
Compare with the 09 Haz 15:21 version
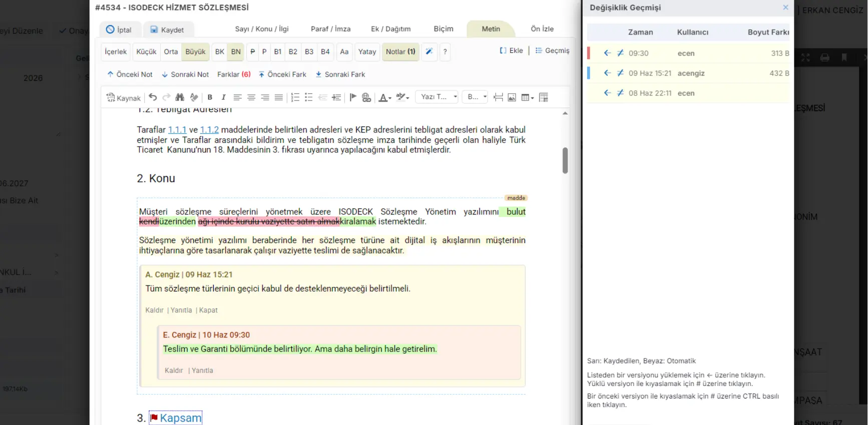[x=620, y=73]
